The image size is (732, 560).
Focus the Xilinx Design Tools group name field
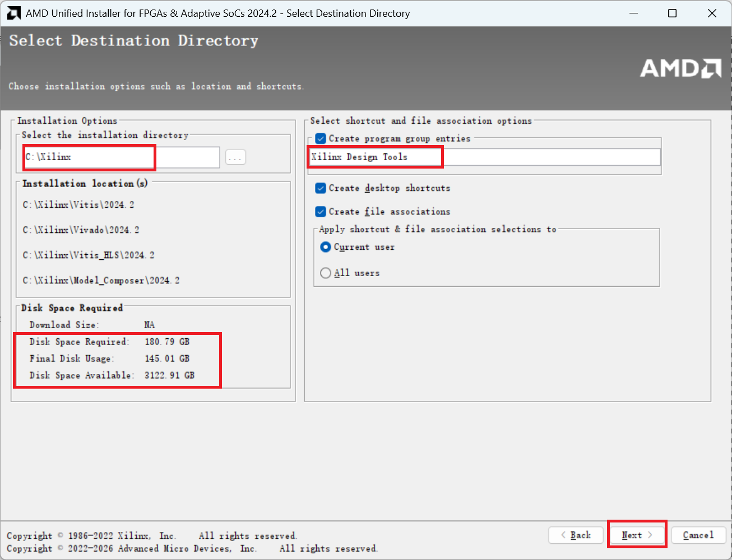click(484, 157)
